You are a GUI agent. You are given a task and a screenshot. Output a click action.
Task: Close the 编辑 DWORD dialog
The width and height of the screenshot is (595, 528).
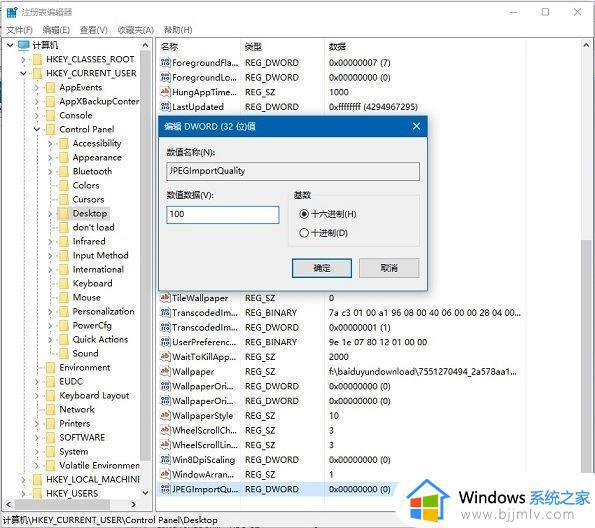[416, 126]
